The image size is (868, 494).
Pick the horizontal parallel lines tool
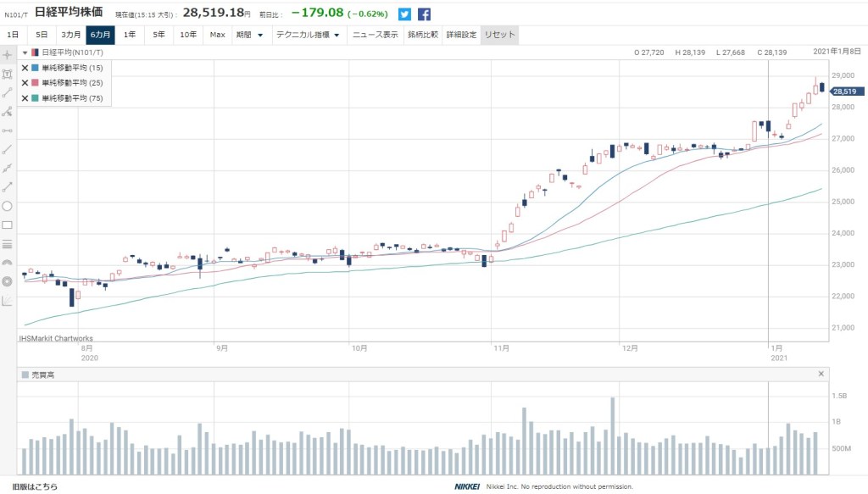8,244
